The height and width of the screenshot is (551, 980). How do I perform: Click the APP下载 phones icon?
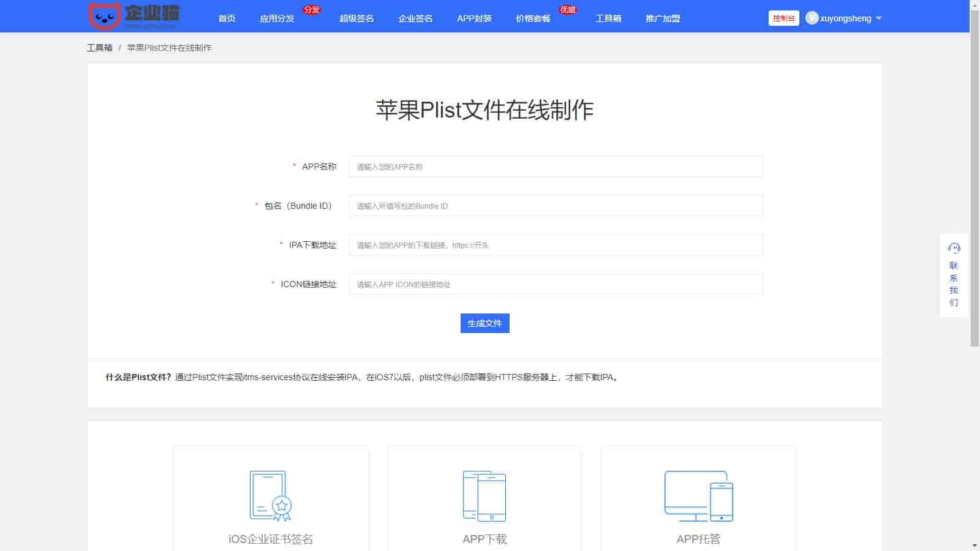click(484, 496)
